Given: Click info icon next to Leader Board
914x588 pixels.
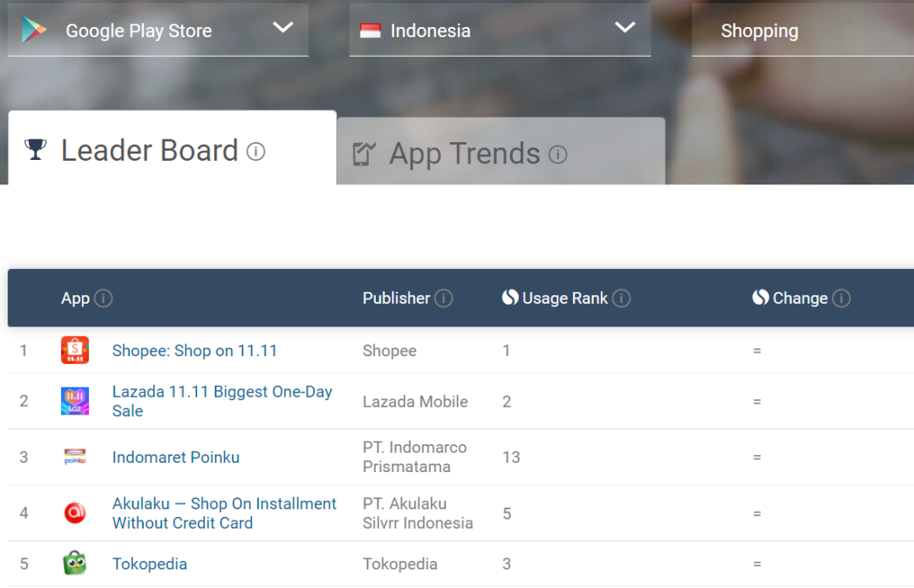Looking at the screenshot, I should (x=256, y=151).
